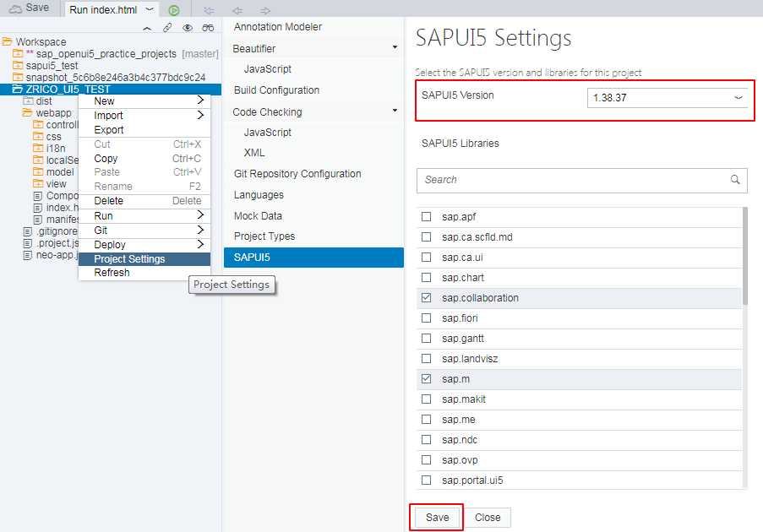Click the .gitignore file icon
Viewport: 763px width, 532px height.
(28, 231)
